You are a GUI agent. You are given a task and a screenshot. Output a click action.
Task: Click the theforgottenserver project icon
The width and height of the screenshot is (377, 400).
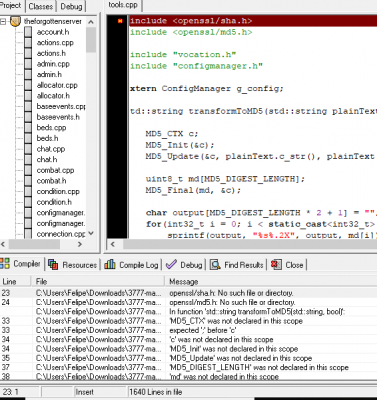coord(15,22)
